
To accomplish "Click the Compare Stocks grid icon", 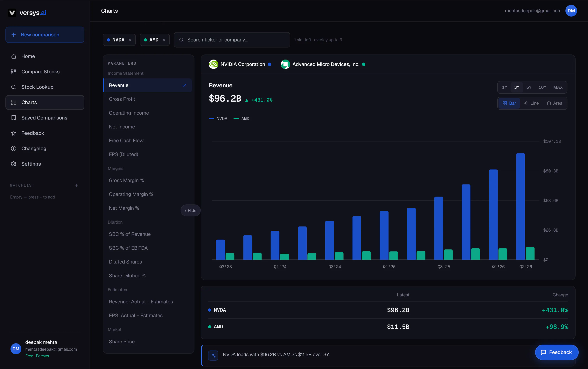I will [x=14, y=72].
